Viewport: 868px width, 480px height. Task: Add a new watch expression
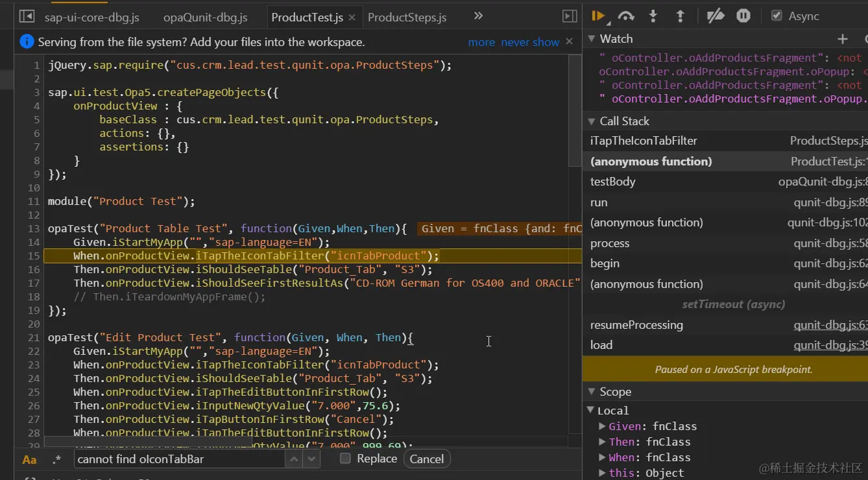843,40
